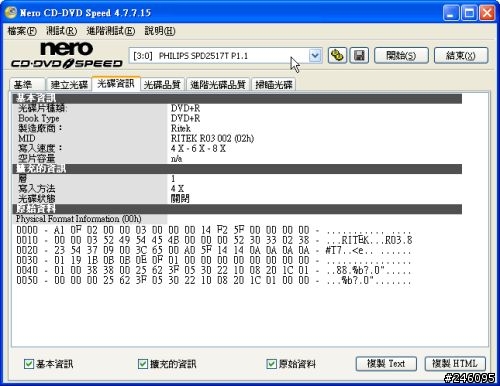This screenshot has width=500, height=386.
Task: Click the write speed value 4 X - 6 X - 8 X
Action: pyautogui.click(x=198, y=149)
